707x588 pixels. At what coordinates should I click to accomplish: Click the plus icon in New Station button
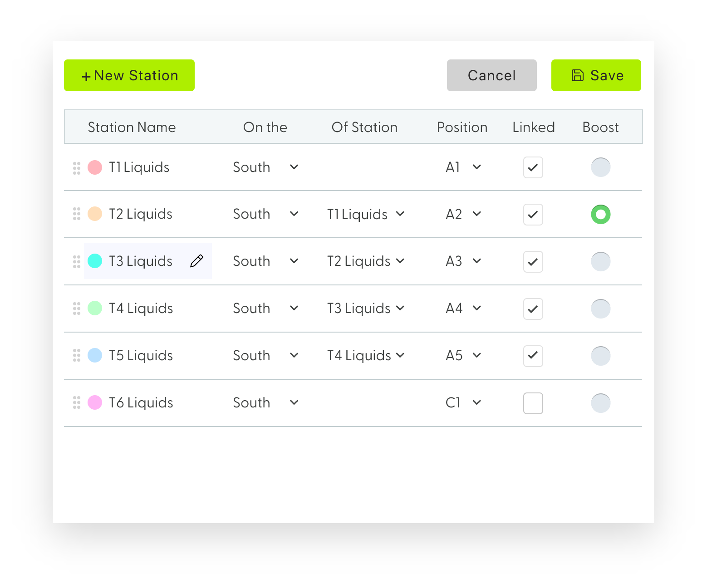click(x=86, y=76)
